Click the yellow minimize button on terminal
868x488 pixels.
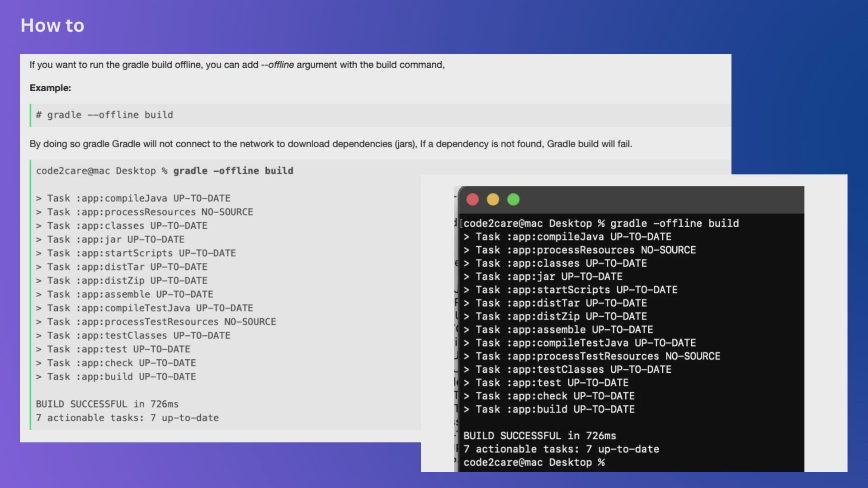493,199
